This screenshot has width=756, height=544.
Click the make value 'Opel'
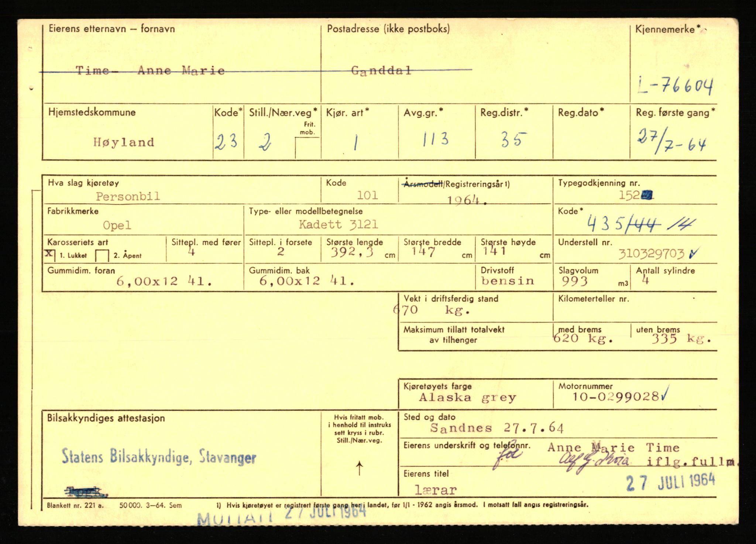pyautogui.click(x=117, y=225)
